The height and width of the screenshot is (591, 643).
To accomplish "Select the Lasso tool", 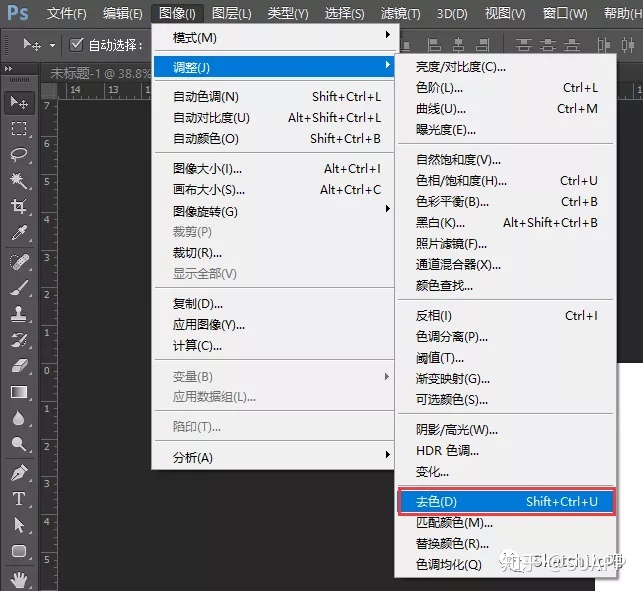I will pos(19,154).
